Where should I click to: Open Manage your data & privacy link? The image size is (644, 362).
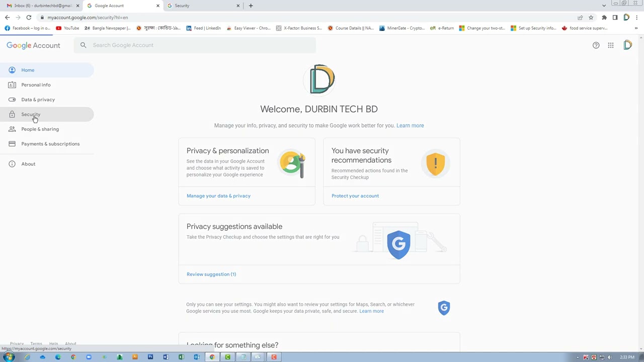tap(218, 196)
